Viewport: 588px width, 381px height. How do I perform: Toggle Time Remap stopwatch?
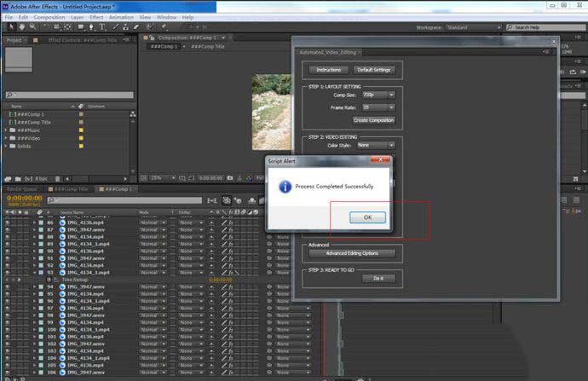[47, 280]
